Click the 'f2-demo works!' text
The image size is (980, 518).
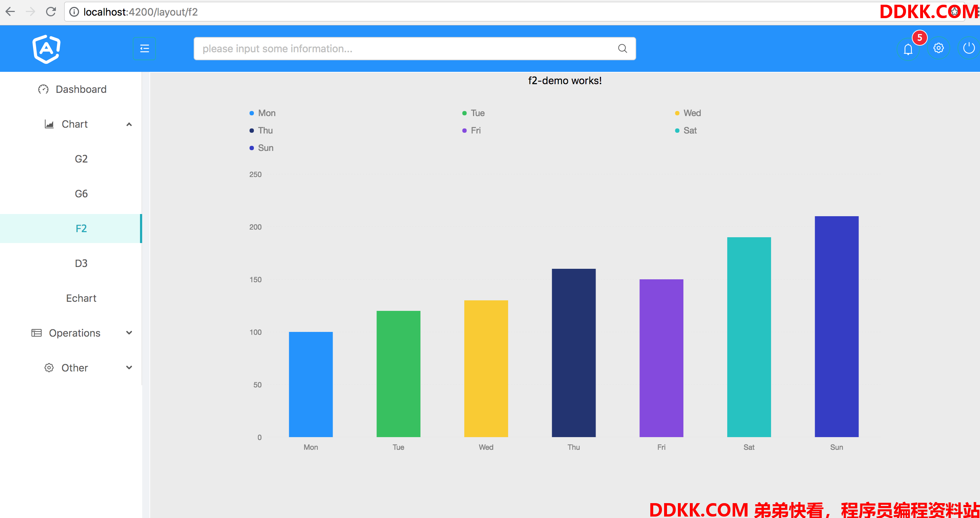click(x=565, y=81)
